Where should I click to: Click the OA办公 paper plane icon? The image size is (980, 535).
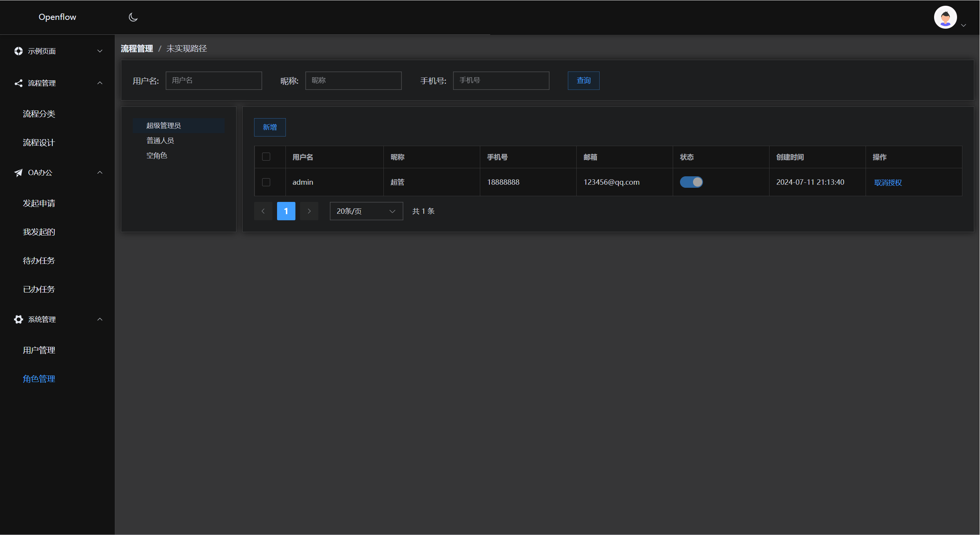pyautogui.click(x=18, y=173)
